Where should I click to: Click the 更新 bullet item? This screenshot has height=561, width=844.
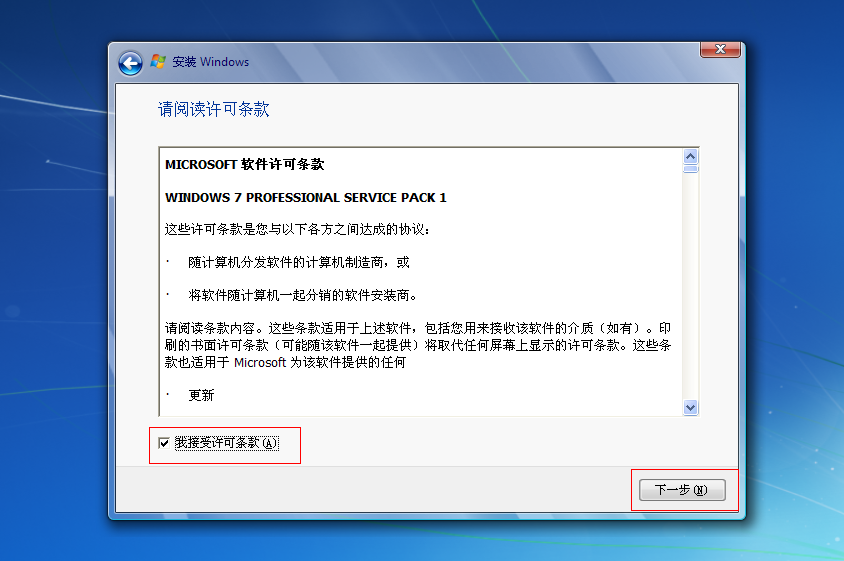(201, 395)
